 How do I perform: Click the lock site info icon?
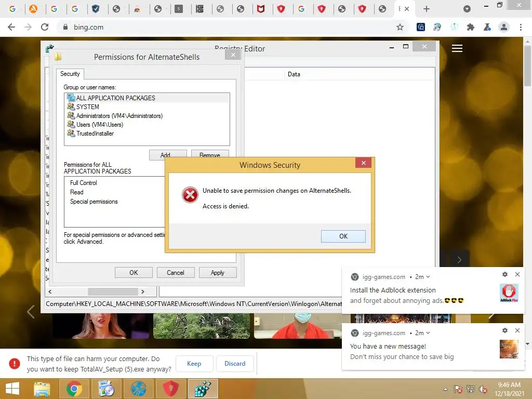pyautogui.click(x=65, y=27)
